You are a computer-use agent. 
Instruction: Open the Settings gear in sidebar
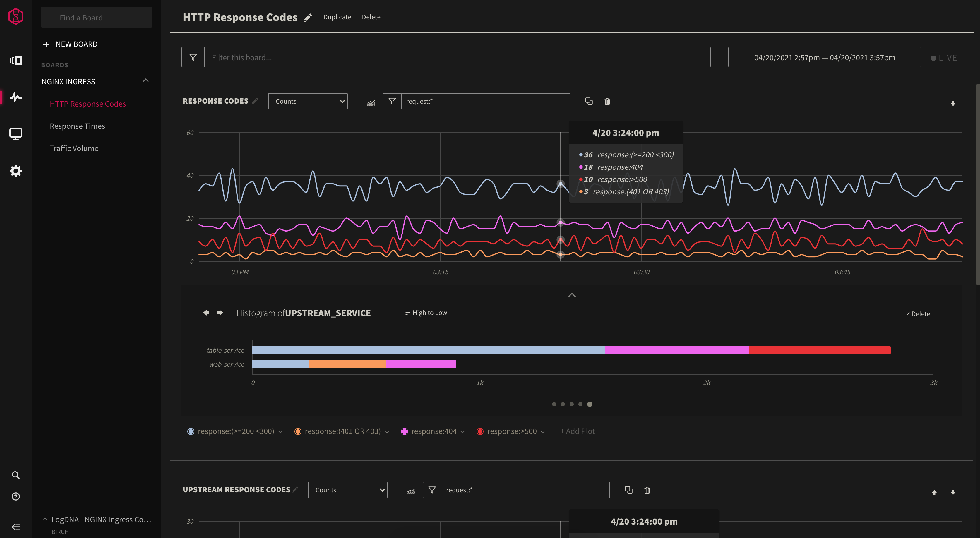click(16, 171)
